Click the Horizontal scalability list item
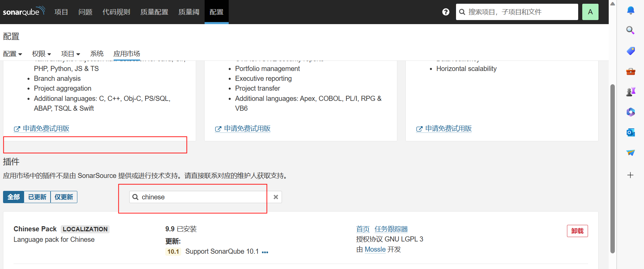This screenshot has width=644, height=269. (x=466, y=69)
